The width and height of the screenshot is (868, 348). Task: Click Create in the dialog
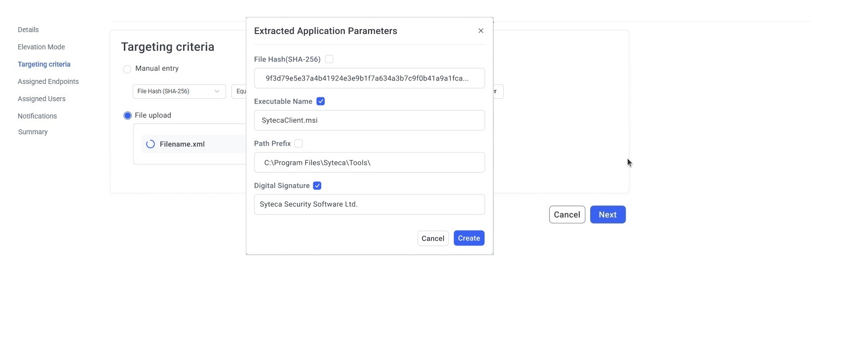(469, 238)
